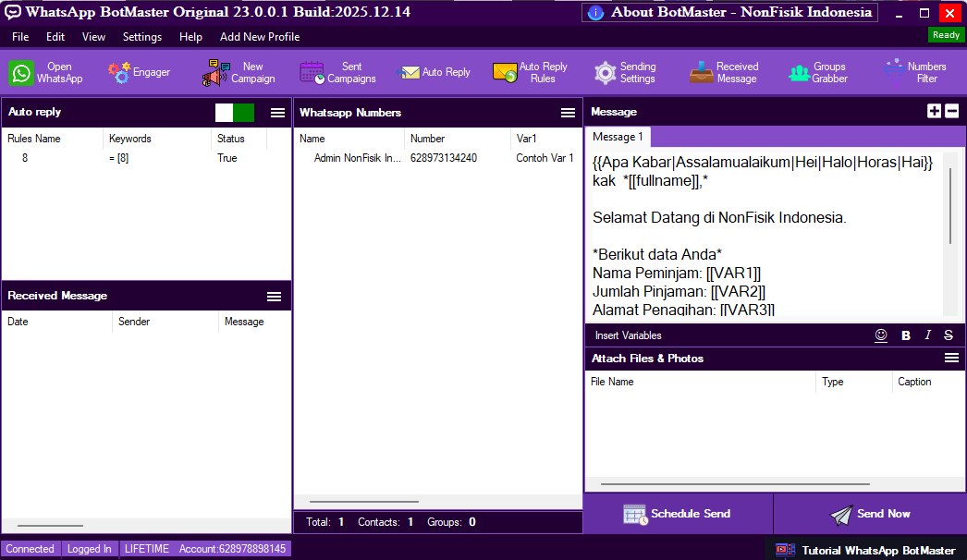
Task: Create a New Campaign
Action: point(239,73)
